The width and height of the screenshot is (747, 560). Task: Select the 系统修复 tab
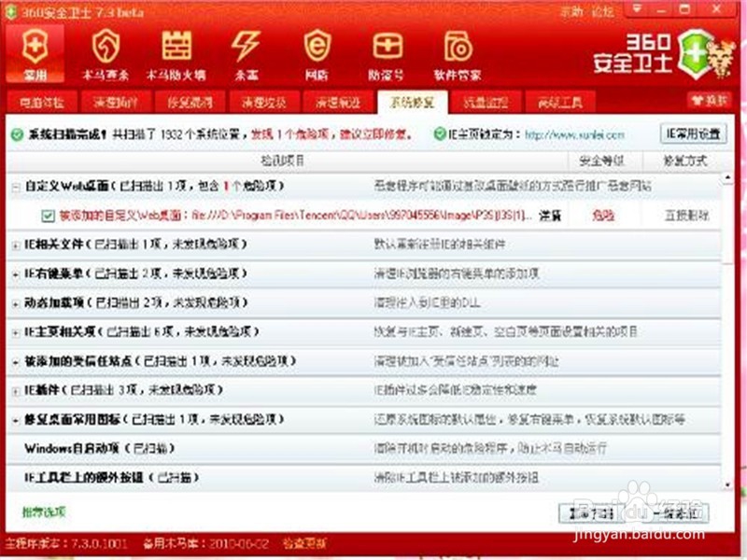pos(412,102)
